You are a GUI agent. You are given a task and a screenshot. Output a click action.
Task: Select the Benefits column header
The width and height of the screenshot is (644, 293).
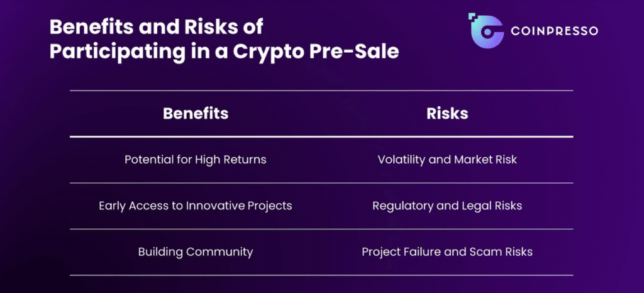point(196,114)
